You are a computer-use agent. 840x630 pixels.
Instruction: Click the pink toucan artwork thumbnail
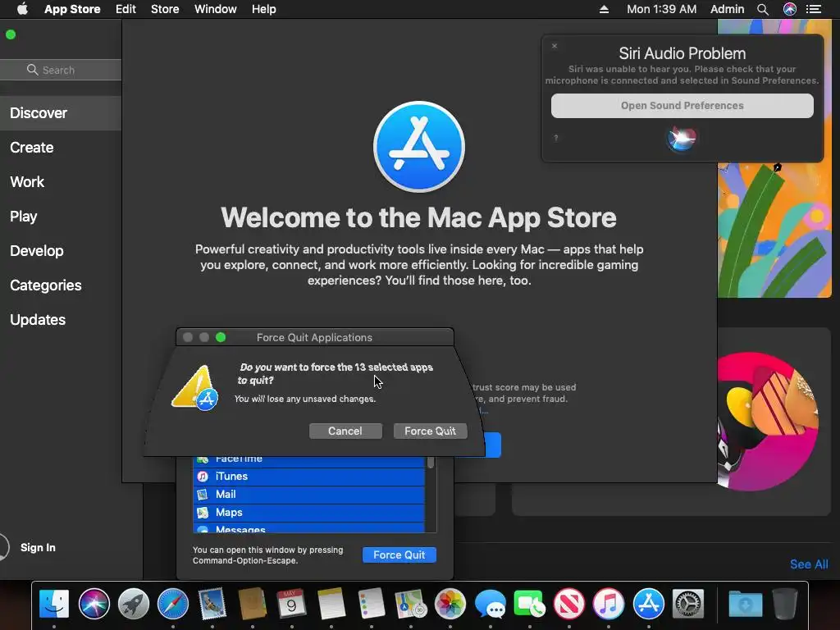pos(767,421)
